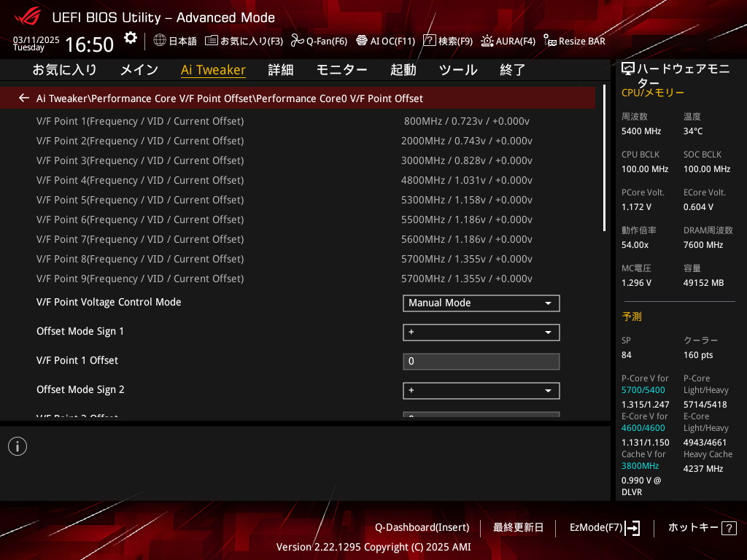Select V/F Point 9 frequency row
The height and width of the screenshot is (560, 747).
[298, 279]
